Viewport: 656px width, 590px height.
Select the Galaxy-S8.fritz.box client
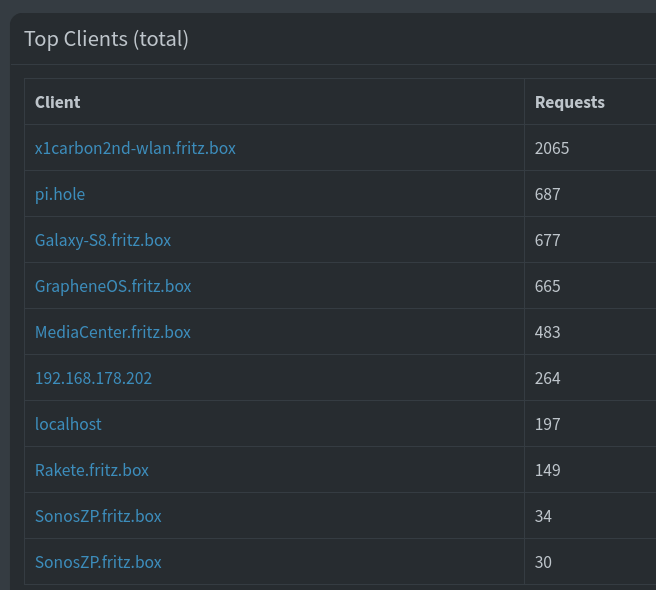pyautogui.click(x=103, y=240)
